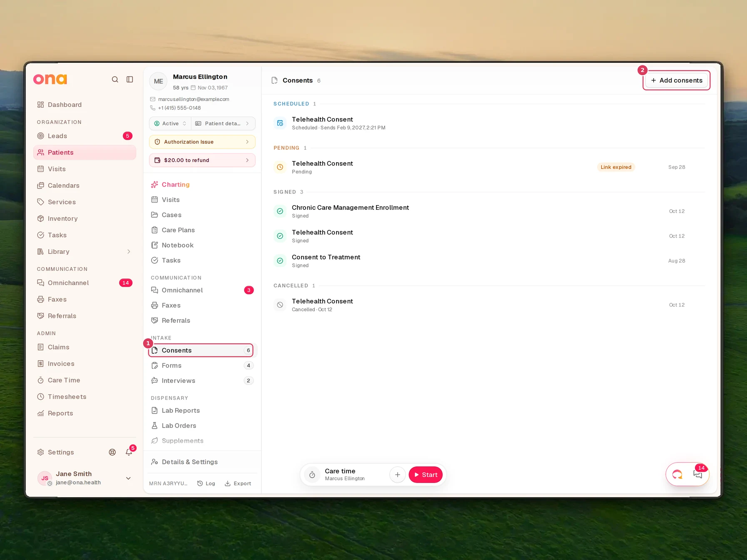The height and width of the screenshot is (560, 747).
Task: Open notifications bell icon
Action: (129, 452)
